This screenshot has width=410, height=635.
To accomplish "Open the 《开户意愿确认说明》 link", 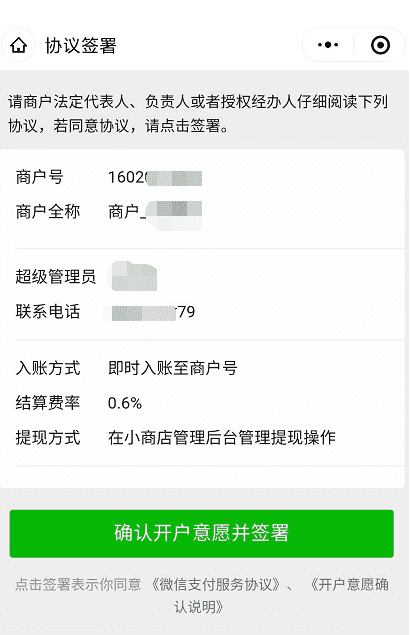I will tap(281, 596).
